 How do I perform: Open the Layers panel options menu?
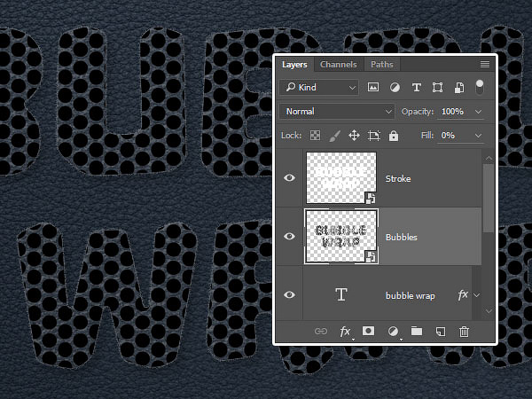(484, 64)
